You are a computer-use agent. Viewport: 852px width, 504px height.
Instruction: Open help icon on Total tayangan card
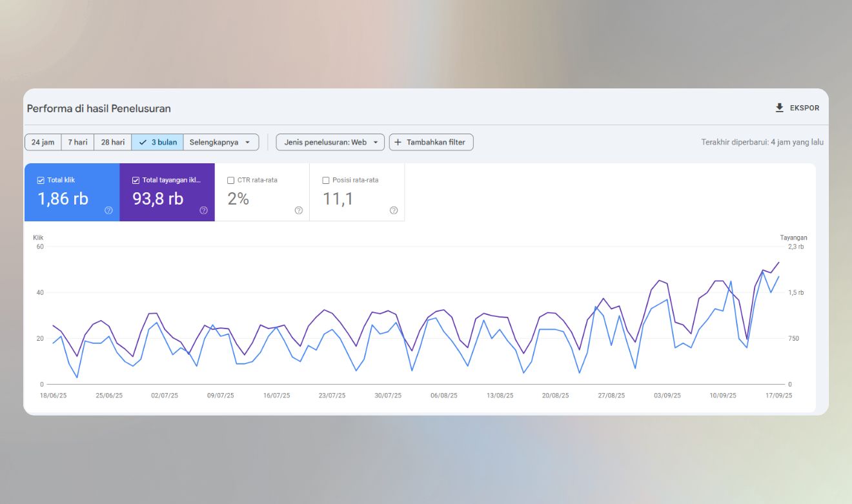pyautogui.click(x=203, y=210)
